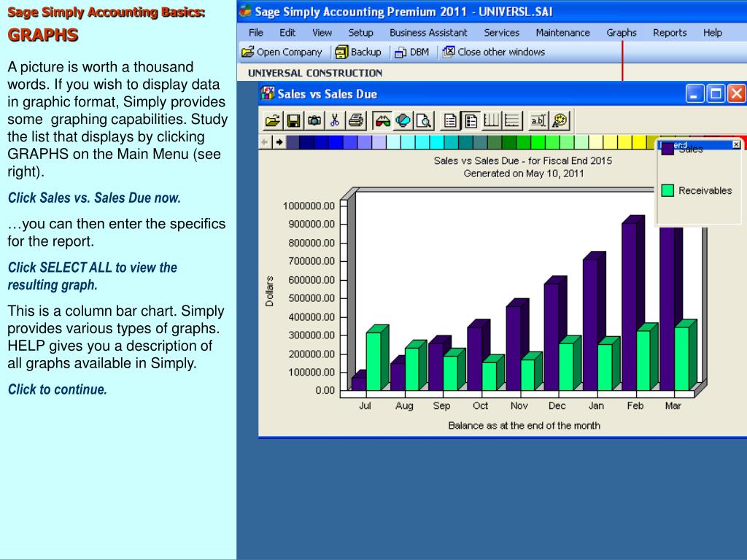Click the green Receivables swatch in the legend
The image size is (747, 560).
pos(667,190)
